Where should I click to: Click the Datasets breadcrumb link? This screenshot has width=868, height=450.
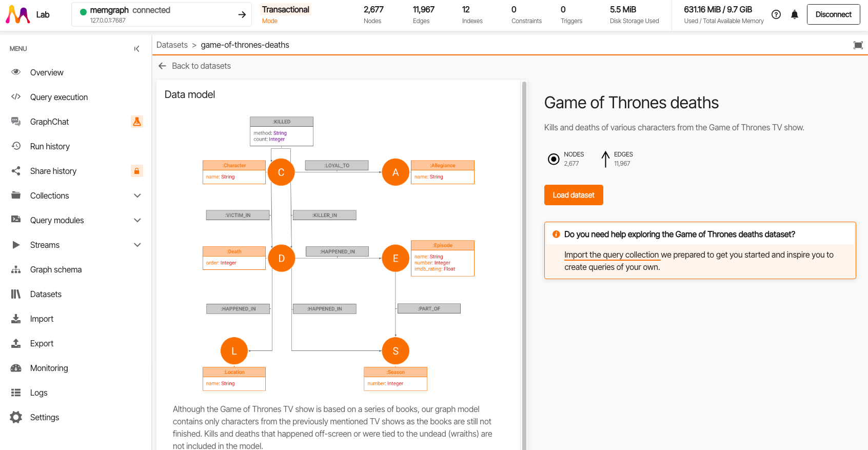pyautogui.click(x=172, y=45)
